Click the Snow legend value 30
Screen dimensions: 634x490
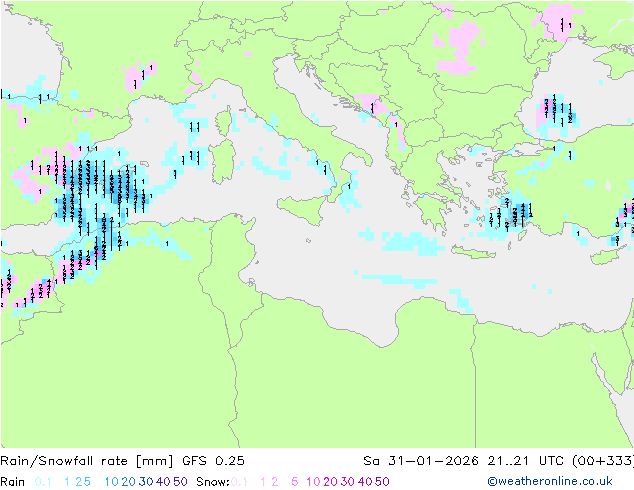(x=348, y=482)
